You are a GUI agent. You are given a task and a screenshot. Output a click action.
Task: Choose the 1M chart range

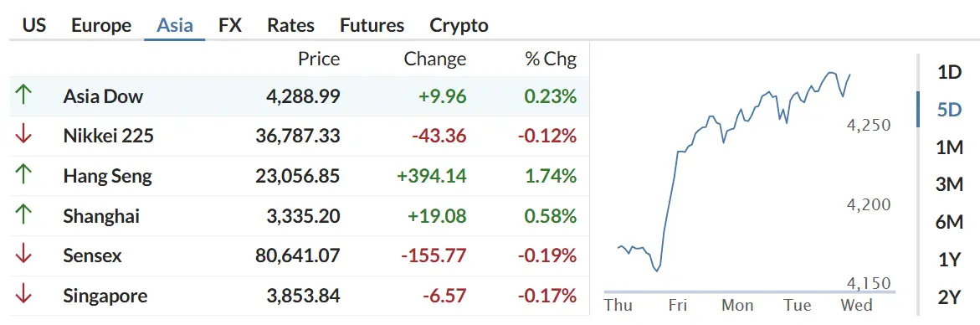[x=949, y=147]
